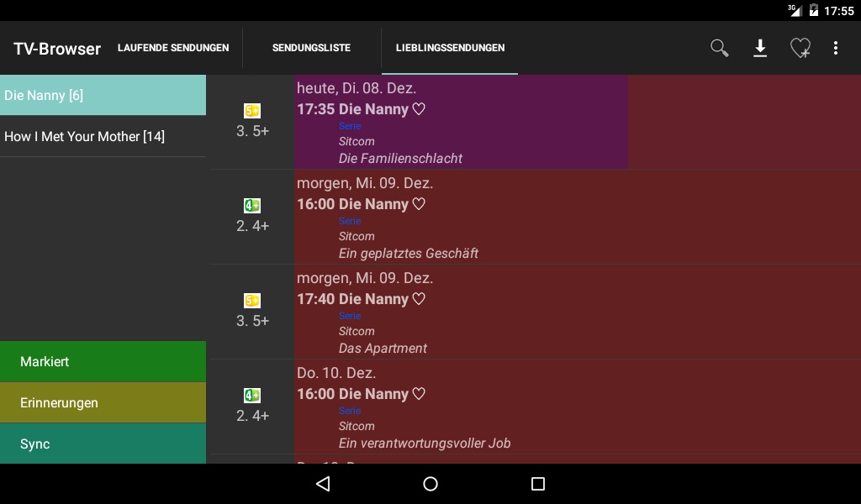Screen dimensions: 861x504
Task: Tap episode title Ein verantwortungsvoller Job
Action: coord(425,444)
